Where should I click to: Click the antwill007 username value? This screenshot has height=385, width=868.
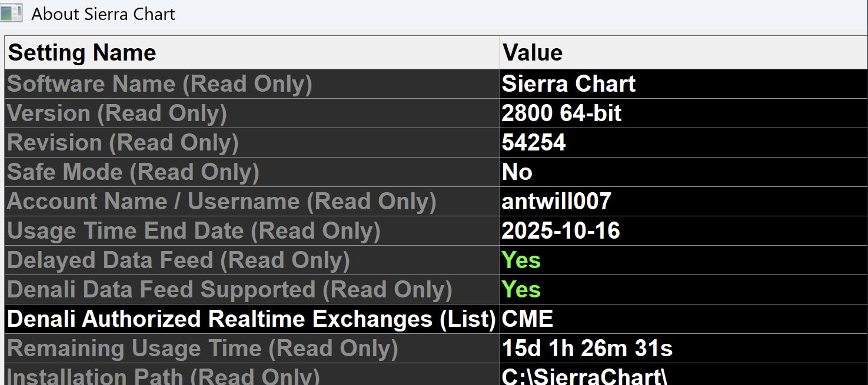[x=556, y=202]
